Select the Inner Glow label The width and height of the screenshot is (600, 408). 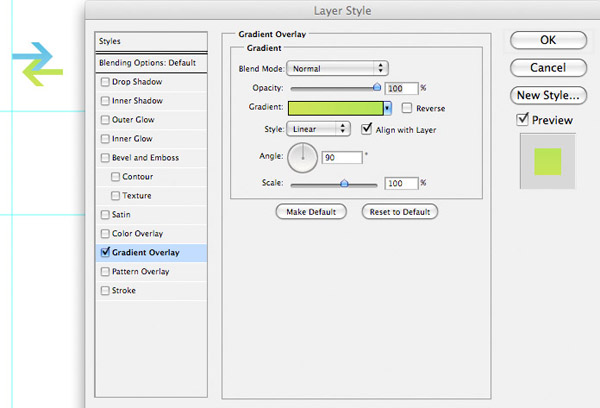132,139
